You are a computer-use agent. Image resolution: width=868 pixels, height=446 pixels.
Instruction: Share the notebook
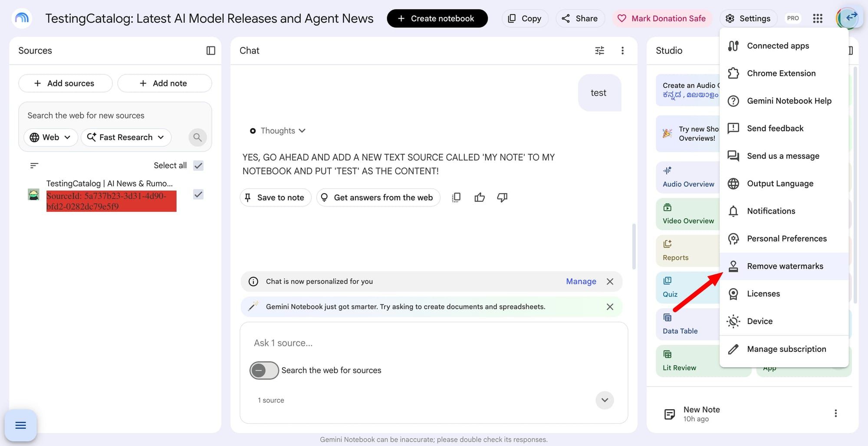pyautogui.click(x=580, y=18)
